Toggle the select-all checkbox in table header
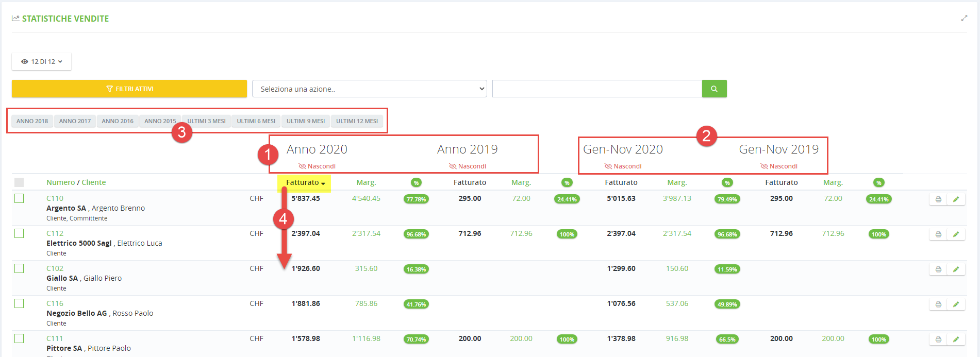980x357 pixels. point(19,182)
